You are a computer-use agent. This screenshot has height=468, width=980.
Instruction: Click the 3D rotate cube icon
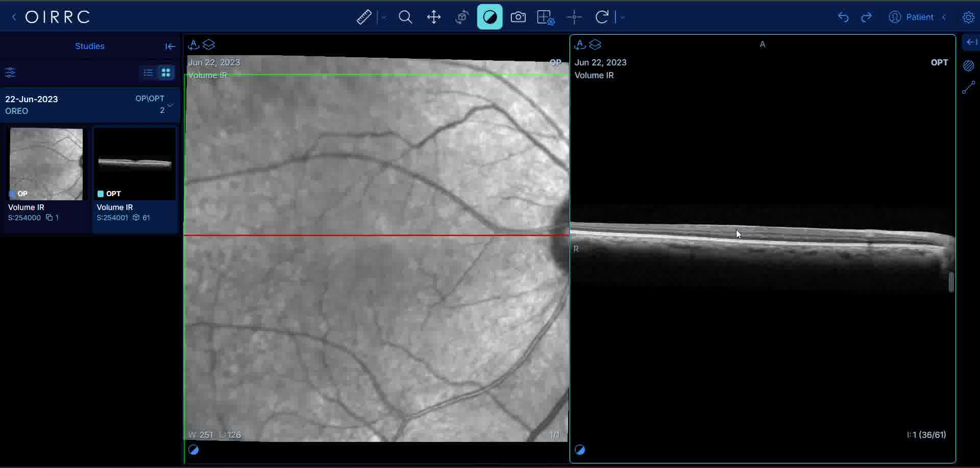pos(462,17)
